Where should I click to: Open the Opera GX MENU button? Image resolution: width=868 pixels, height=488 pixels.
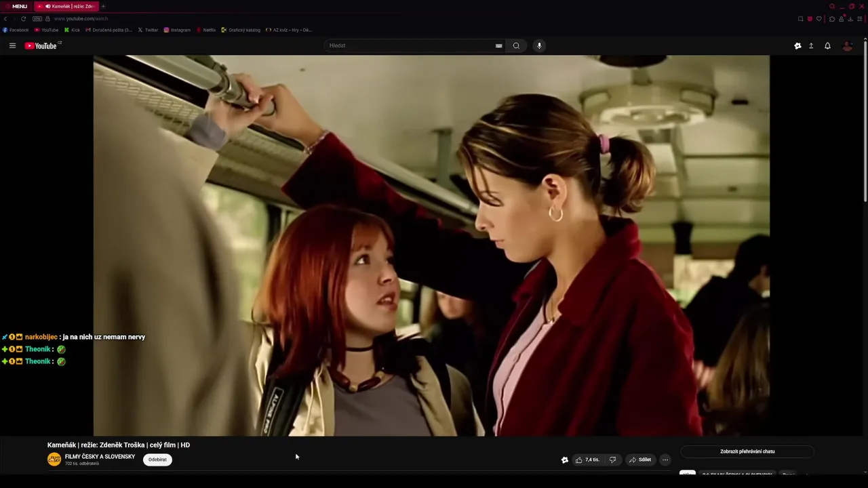[16, 6]
